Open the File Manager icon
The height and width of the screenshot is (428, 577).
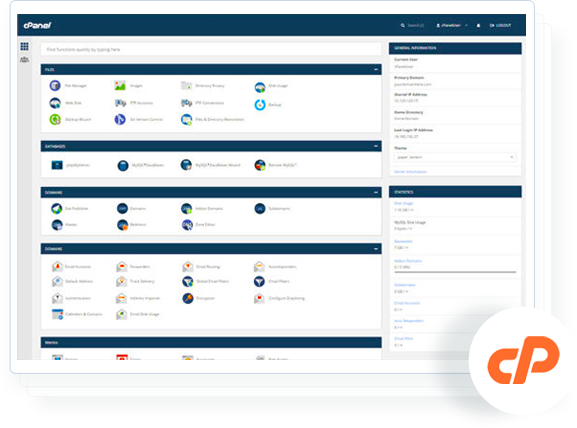55,86
